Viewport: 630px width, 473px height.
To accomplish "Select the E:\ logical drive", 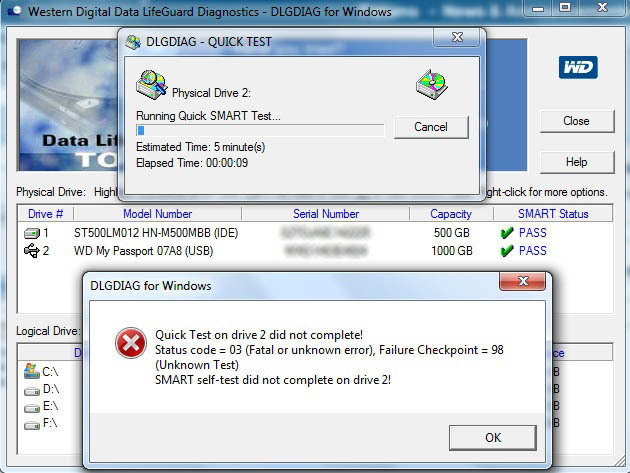I will tap(41, 406).
